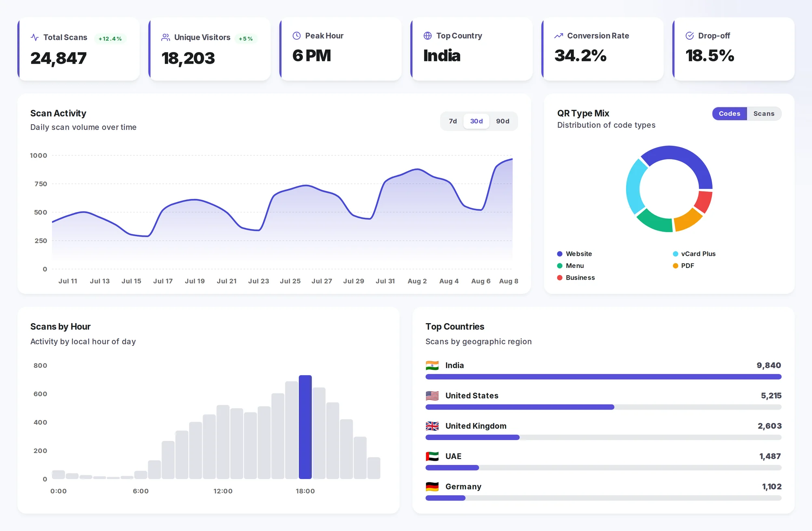Click the 9,840 India scan count

coord(769,365)
